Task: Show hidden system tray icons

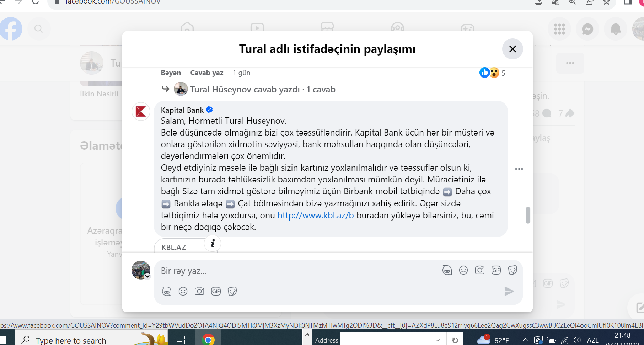Action: tap(526, 340)
